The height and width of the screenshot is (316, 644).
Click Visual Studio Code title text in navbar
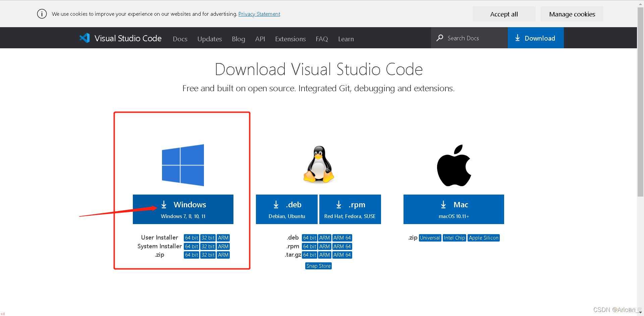(128, 38)
